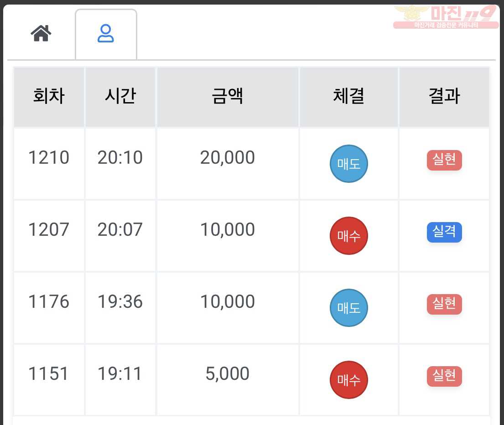This screenshot has width=504, height=425.
Task: Click the 금액 column header
Action: coord(228,97)
